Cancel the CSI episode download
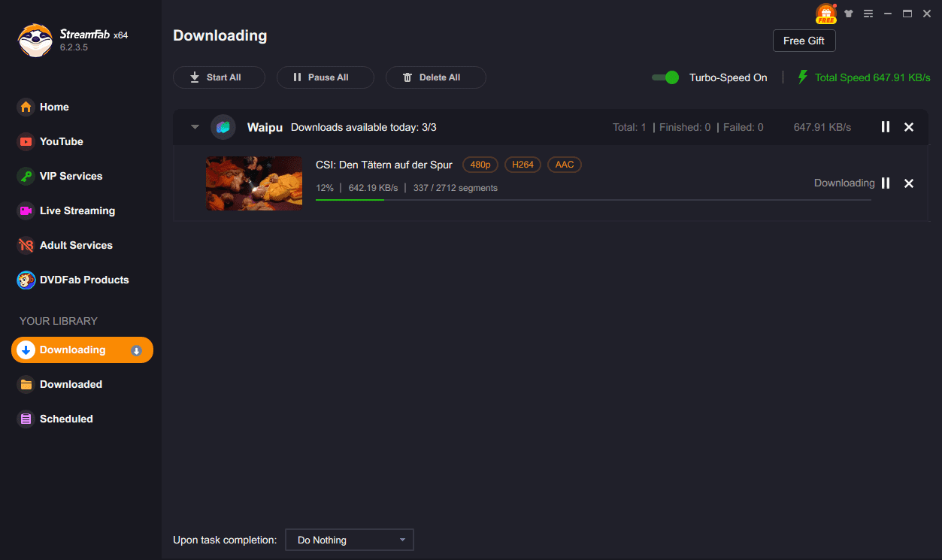The height and width of the screenshot is (560, 942). coord(909,183)
